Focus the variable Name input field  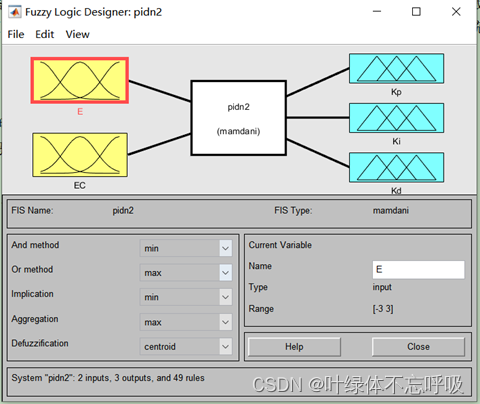(418, 269)
